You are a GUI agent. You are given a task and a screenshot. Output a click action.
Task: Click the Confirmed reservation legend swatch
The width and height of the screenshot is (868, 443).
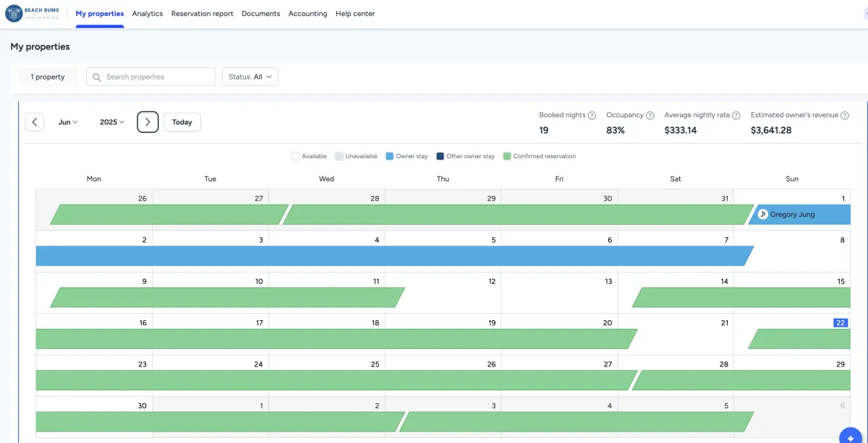coord(507,156)
